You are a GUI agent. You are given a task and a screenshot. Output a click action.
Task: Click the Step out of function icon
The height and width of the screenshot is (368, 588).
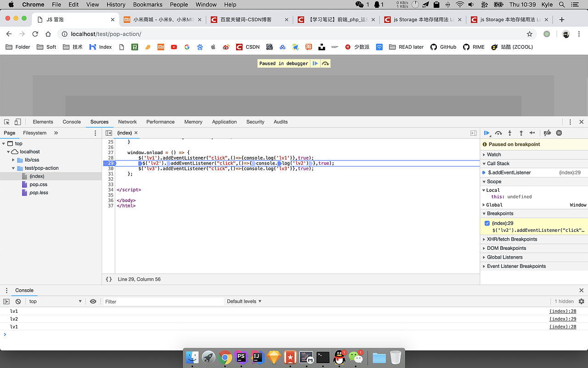pyautogui.click(x=521, y=133)
